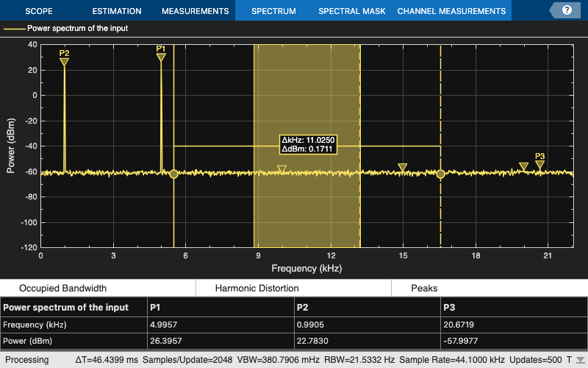The image size is (588, 368).
Task: Click the solid cursor circle near 5.5 kHz
Action: [173, 174]
